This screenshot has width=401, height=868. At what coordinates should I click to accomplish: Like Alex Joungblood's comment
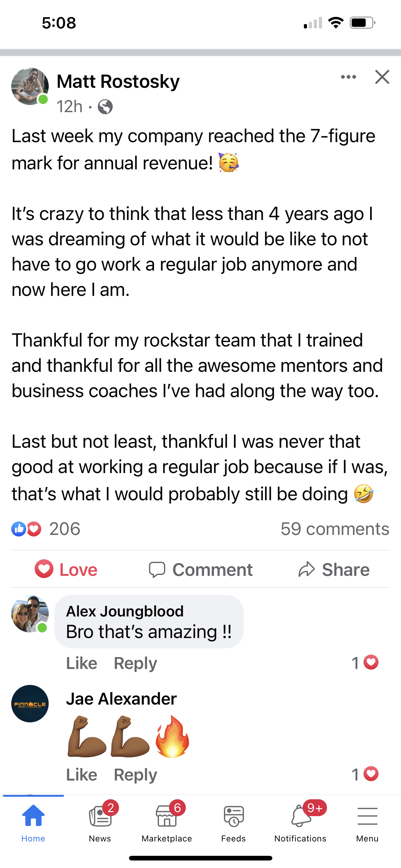point(82,663)
